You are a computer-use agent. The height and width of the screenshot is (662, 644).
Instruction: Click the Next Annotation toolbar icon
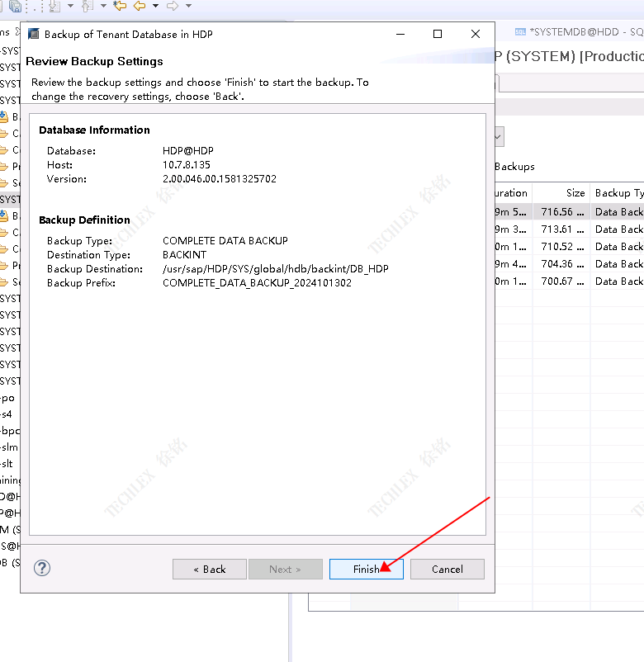click(x=54, y=6)
